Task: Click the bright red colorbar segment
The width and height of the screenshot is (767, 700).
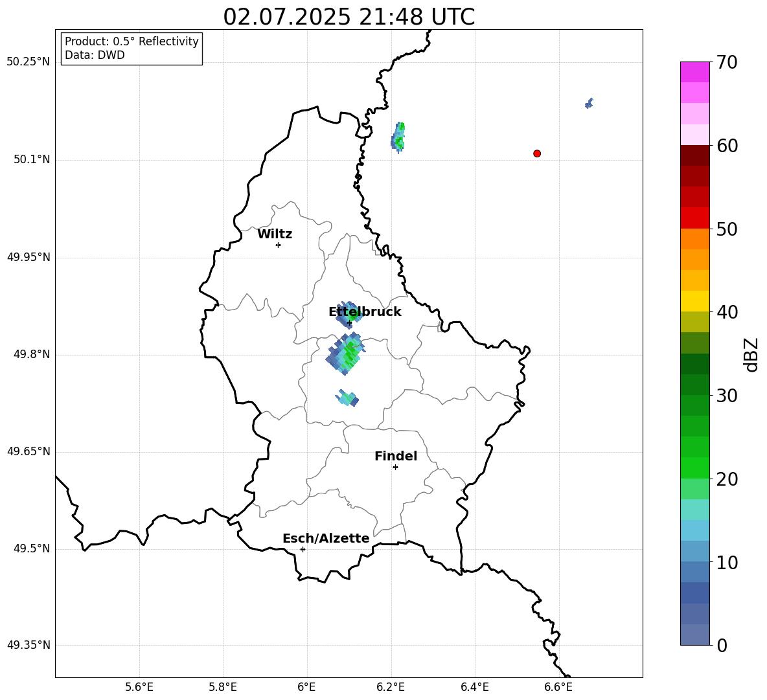Action: pos(695,218)
